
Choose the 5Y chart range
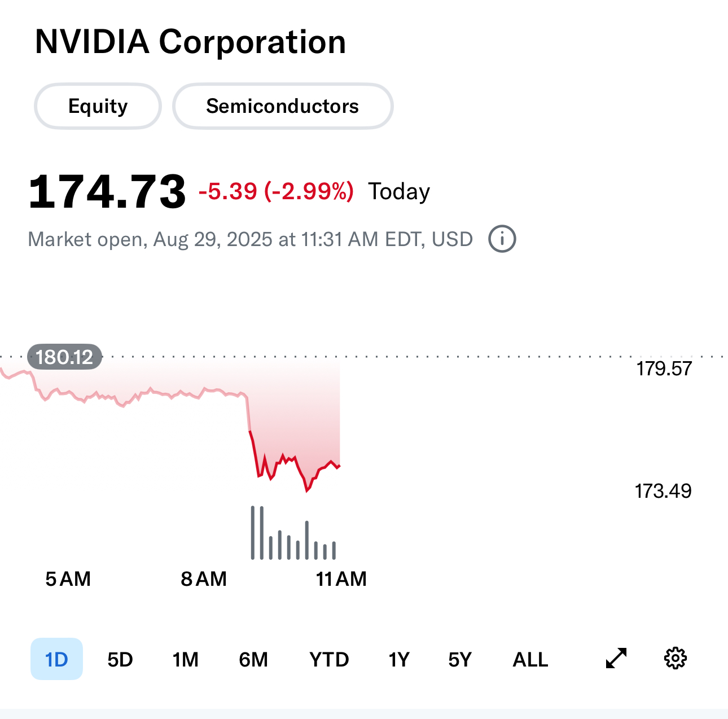[459, 659]
